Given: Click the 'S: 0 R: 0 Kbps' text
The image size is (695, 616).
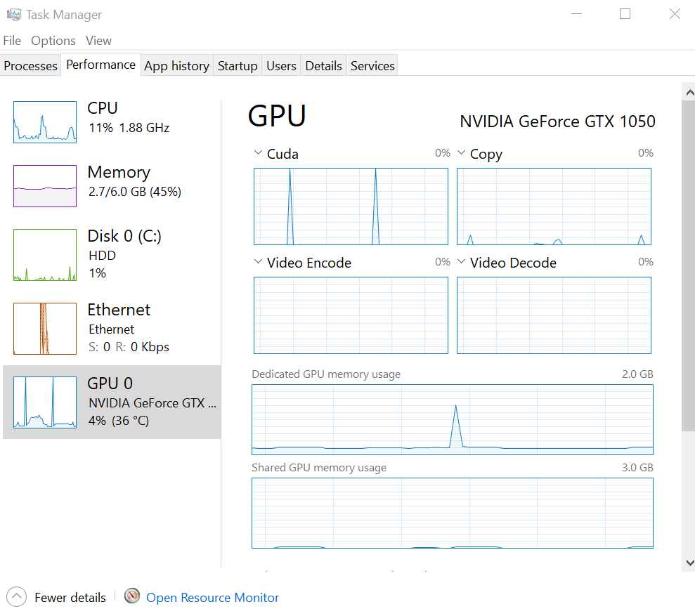Looking at the screenshot, I should 129,346.
